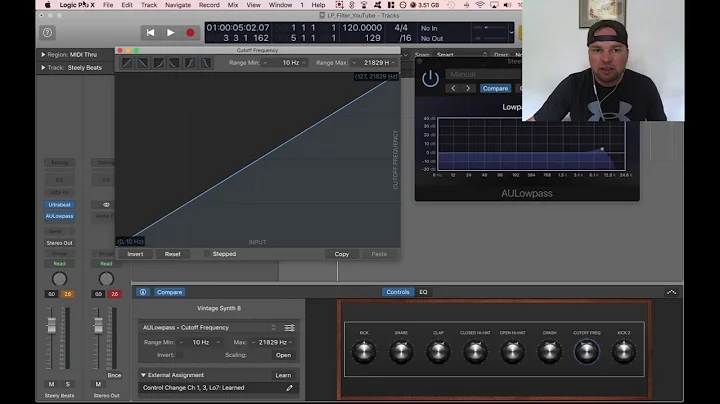Select the S-curve rising preset
This screenshot has width=720, height=404.
tap(190, 63)
